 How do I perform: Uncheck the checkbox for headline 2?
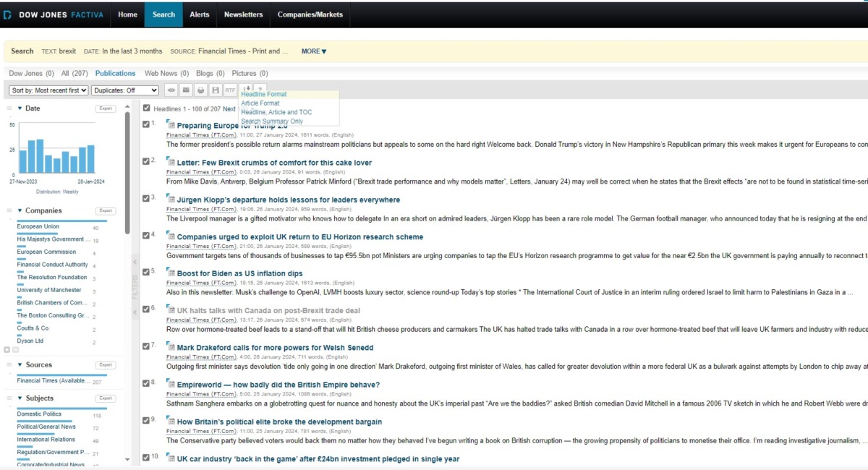(x=146, y=161)
